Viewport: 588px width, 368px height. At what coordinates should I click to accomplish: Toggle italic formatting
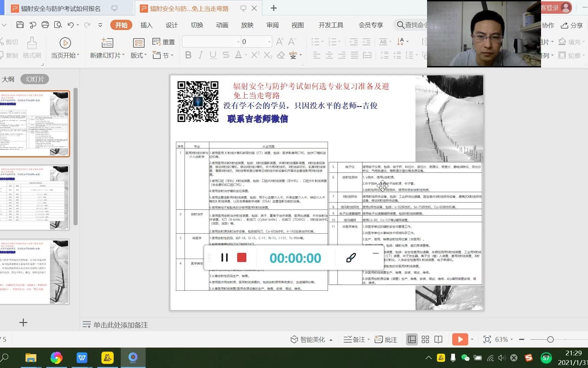pyautogui.click(x=200, y=55)
